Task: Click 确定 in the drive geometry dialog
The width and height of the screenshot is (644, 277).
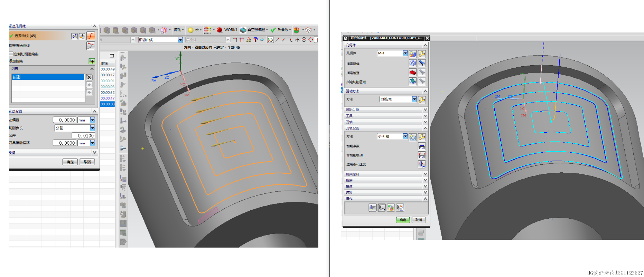Action: click(70, 162)
